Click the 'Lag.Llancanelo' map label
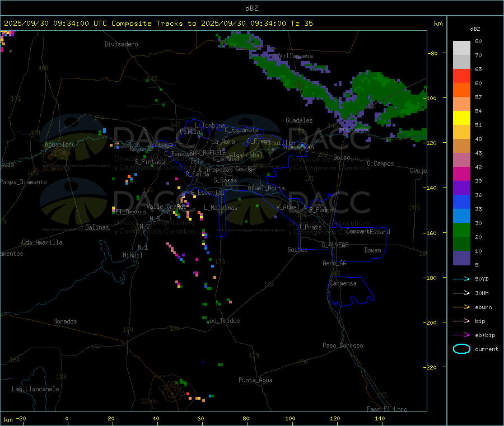The width and height of the screenshot is (504, 426). (35, 390)
